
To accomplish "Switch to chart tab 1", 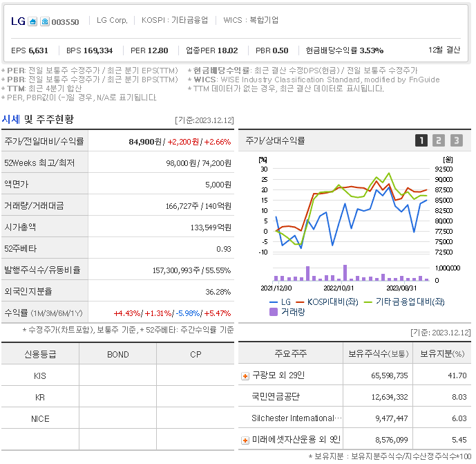I will (421, 140).
